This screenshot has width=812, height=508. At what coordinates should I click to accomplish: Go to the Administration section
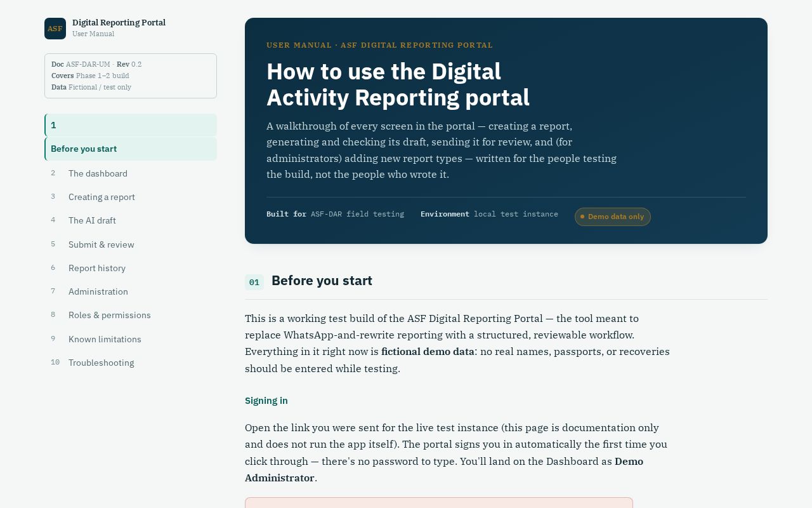click(x=131, y=291)
